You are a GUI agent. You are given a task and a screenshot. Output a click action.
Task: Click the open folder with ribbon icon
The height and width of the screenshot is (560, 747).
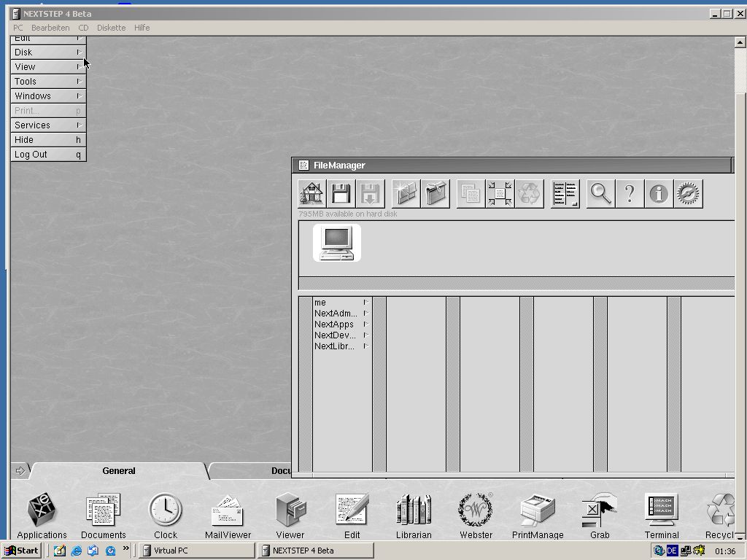tap(435, 194)
